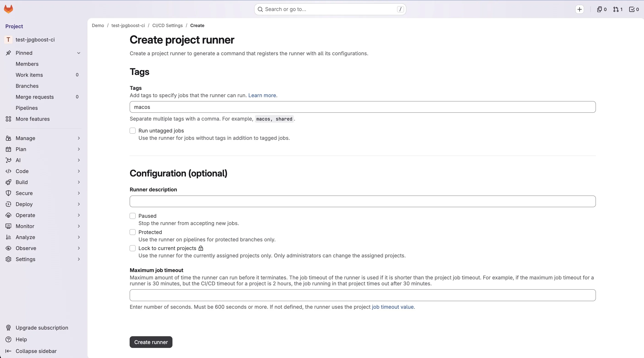Check the Paused checkbox
Screen dimensions: 644x358
[133, 216]
